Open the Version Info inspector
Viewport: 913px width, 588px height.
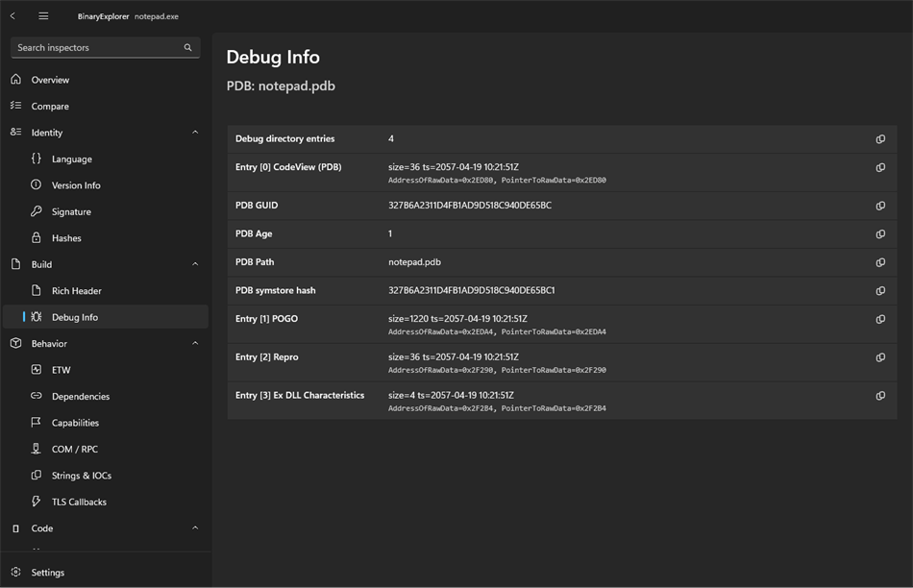pos(106,185)
